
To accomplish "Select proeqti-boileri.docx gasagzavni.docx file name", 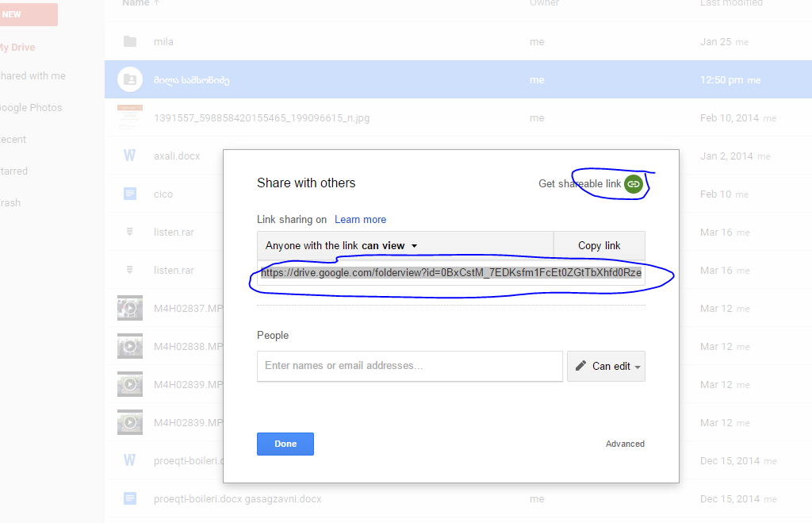I will pyautogui.click(x=237, y=498).
